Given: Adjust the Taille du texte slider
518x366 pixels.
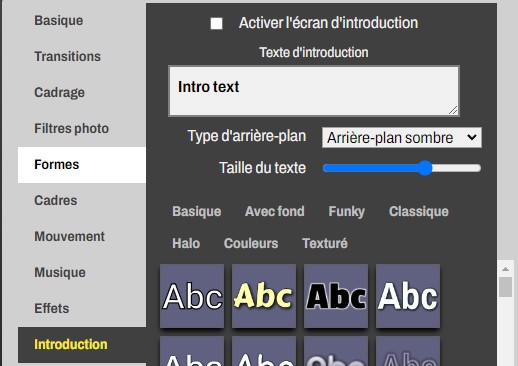Looking at the screenshot, I should tap(402, 168).
